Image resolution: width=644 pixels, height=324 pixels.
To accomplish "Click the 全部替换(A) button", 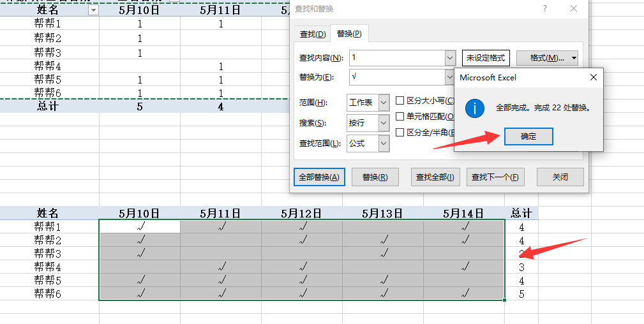I will point(319,177).
